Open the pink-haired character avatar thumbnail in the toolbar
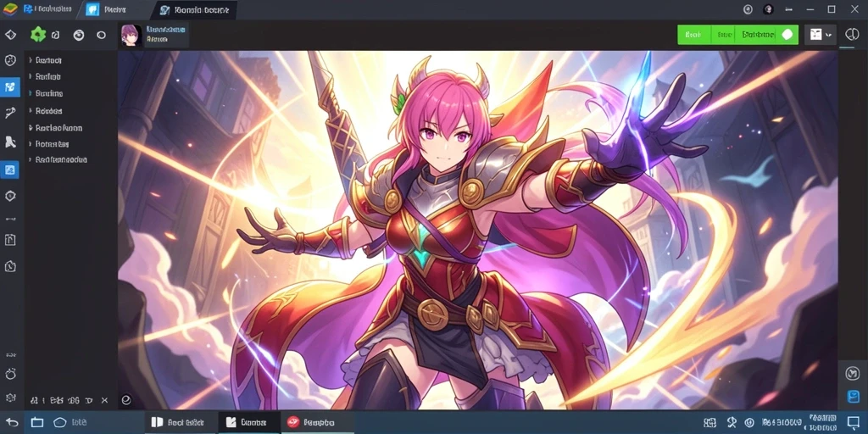The image size is (868, 434). coord(131,35)
